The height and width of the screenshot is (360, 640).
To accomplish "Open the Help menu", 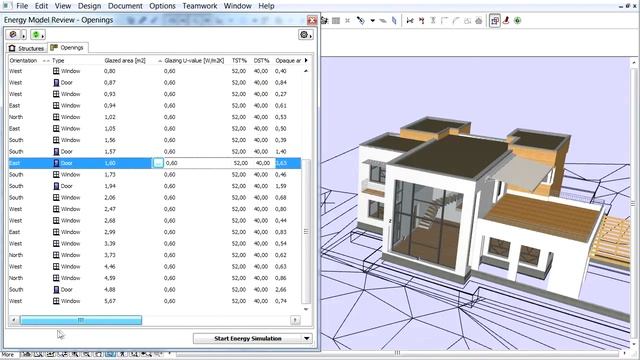I will click(266, 6).
